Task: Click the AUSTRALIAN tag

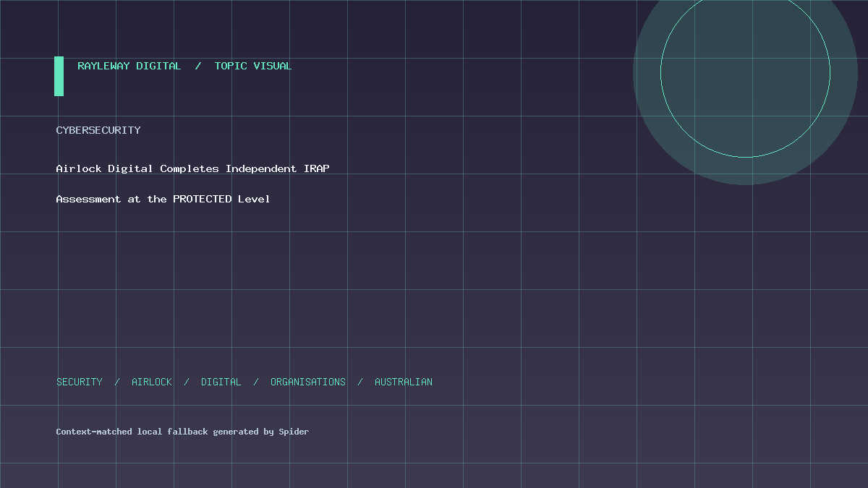Action: [x=404, y=382]
